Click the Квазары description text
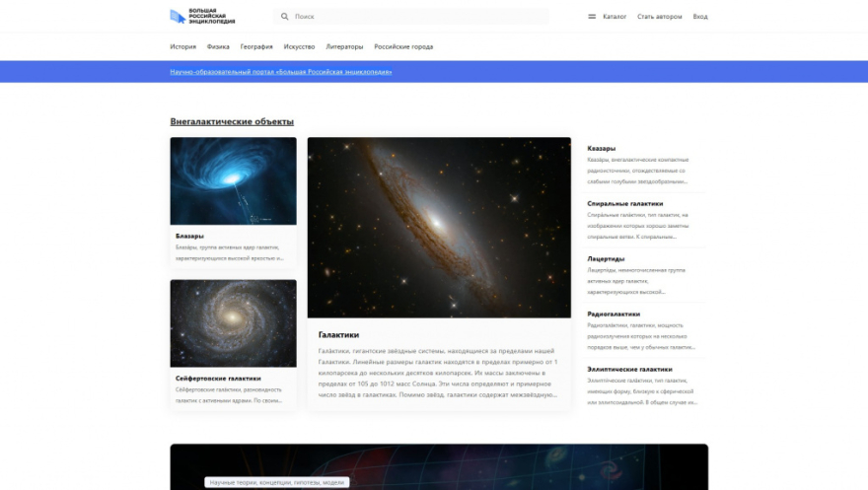Image resolution: width=868 pixels, height=490 pixels. pos(638,171)
